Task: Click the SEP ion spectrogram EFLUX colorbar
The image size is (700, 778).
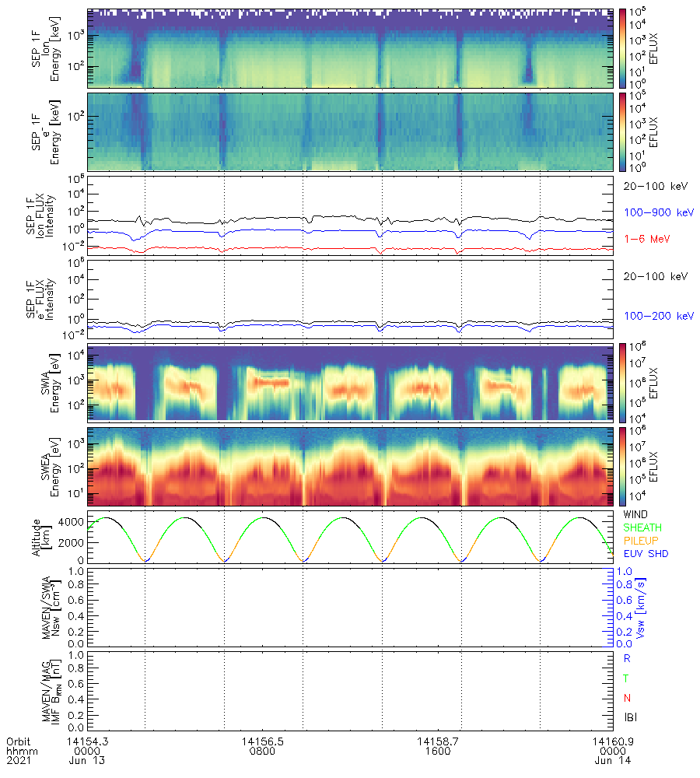Action: [622, 47]
